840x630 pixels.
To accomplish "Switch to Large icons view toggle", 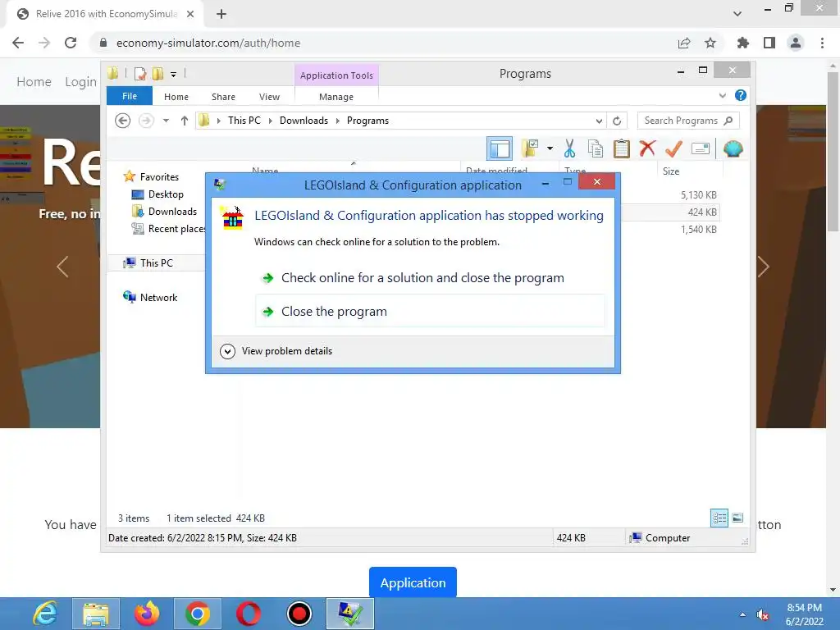I will (737, 518).
